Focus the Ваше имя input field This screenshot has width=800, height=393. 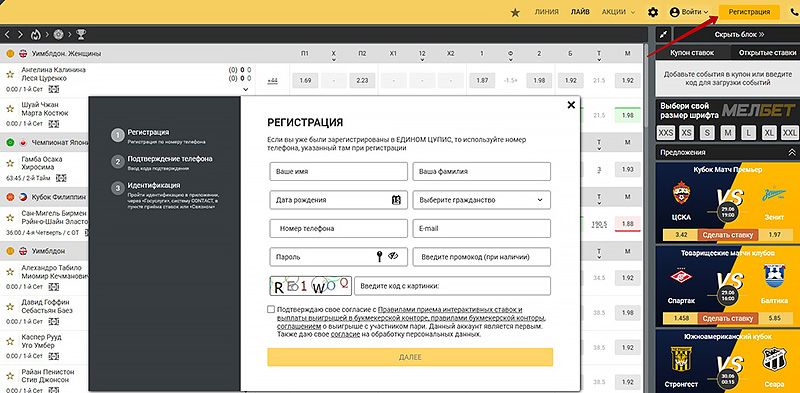(x=338, y=171)
